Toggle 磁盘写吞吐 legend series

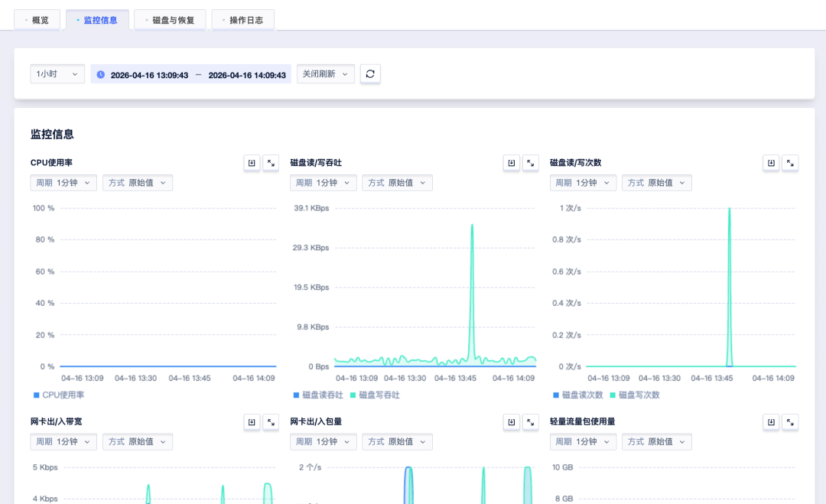pyautogui.click(x=375, y=395)
